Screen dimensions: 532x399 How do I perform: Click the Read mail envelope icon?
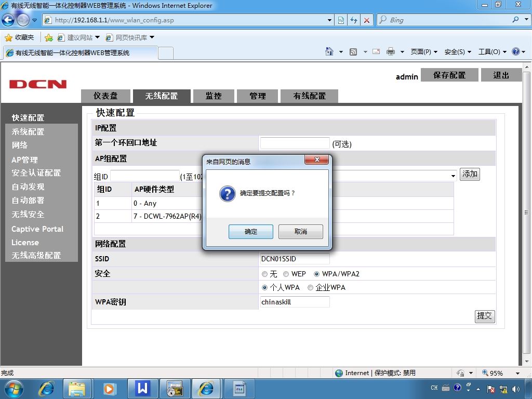pyautogui.click(x=376, y=51)
